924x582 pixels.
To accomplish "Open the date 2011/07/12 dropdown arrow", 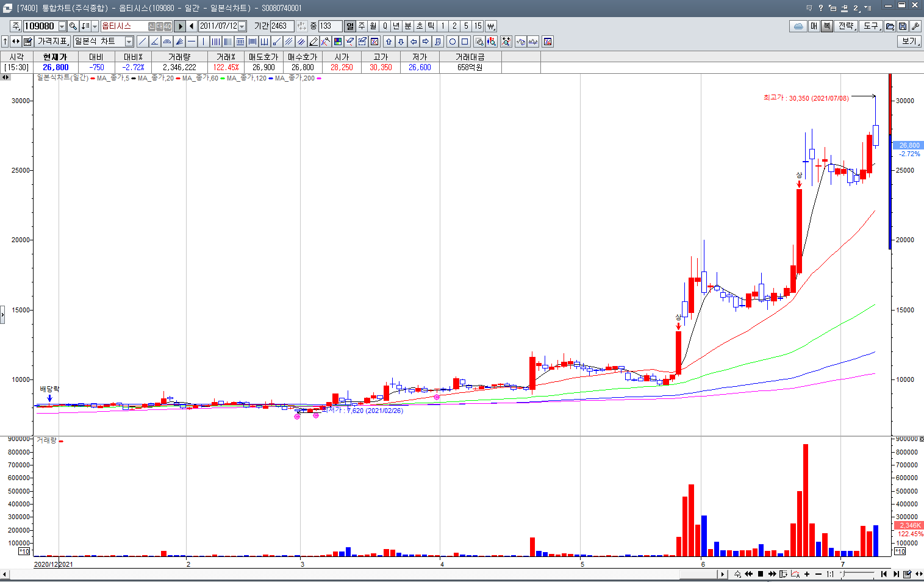I will point(242,26).
